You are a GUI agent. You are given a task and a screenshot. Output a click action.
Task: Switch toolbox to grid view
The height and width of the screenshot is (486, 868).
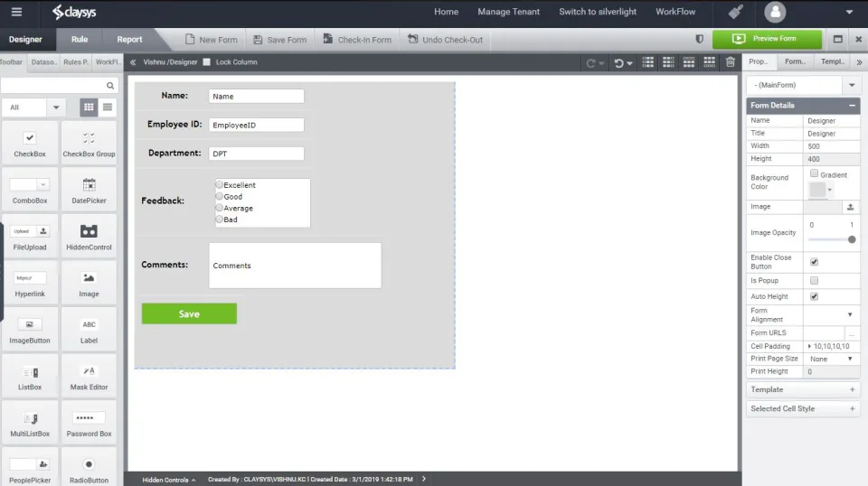click(x=89, y=107)
